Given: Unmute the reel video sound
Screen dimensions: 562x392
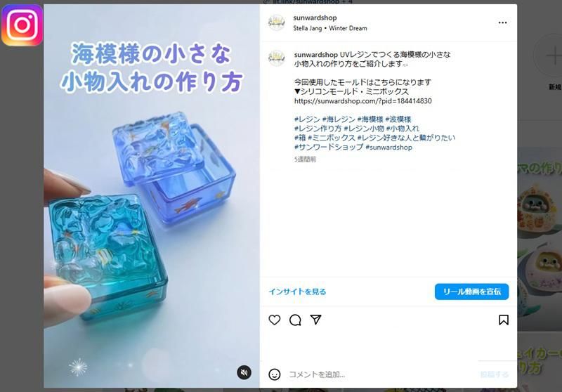Looking at the screenshot, I should pyautogui.click(x=244, y=372).
